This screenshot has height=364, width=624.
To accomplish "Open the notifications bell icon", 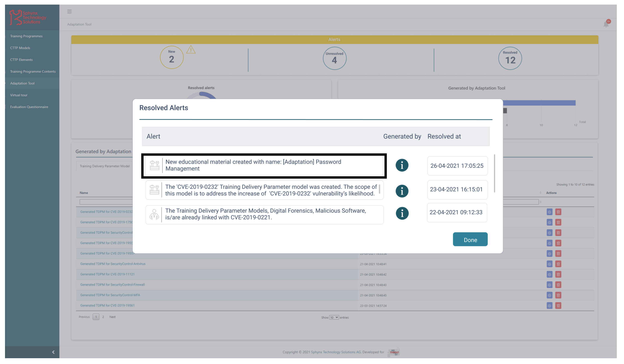I will pos(606,24).
